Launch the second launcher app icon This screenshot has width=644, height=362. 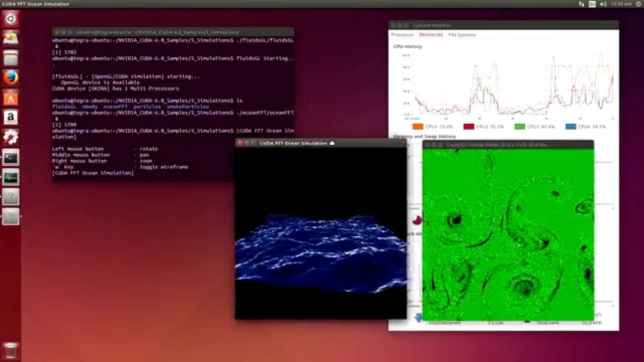pyautogui.click(x=11, y=38)
